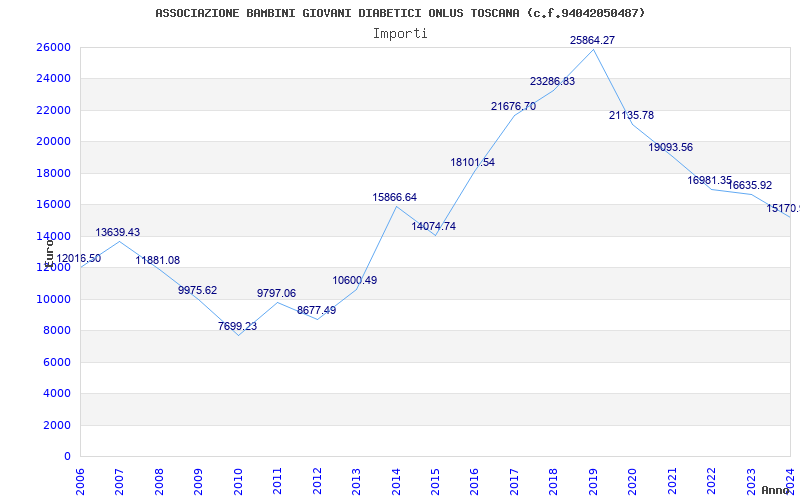Image resolution: width=800 pixels, height=500 pixels.
Task: Click the Anno axis label
Action: (x=775, y=490)
